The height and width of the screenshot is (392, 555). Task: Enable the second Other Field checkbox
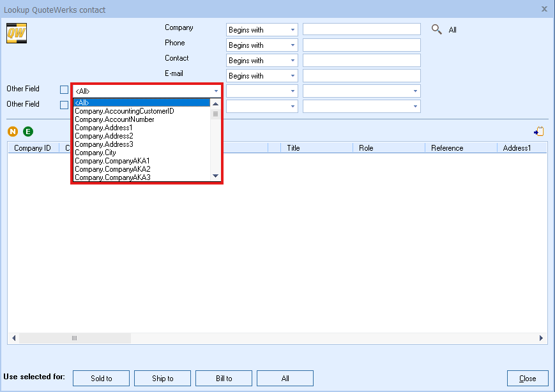point(64,105)
